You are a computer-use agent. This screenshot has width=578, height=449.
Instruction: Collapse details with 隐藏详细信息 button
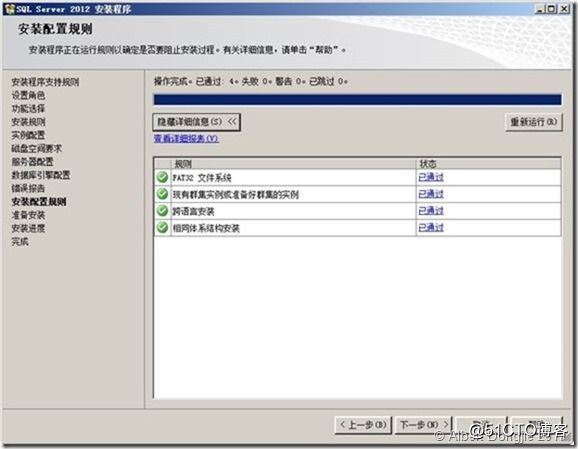pyautogui.click(x=196, y=122)
